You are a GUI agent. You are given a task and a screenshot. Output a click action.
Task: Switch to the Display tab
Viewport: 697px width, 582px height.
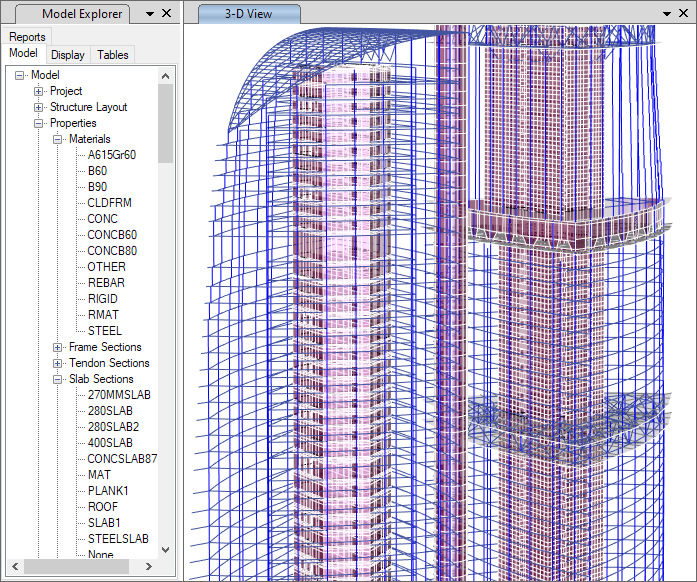pos(68,55)
